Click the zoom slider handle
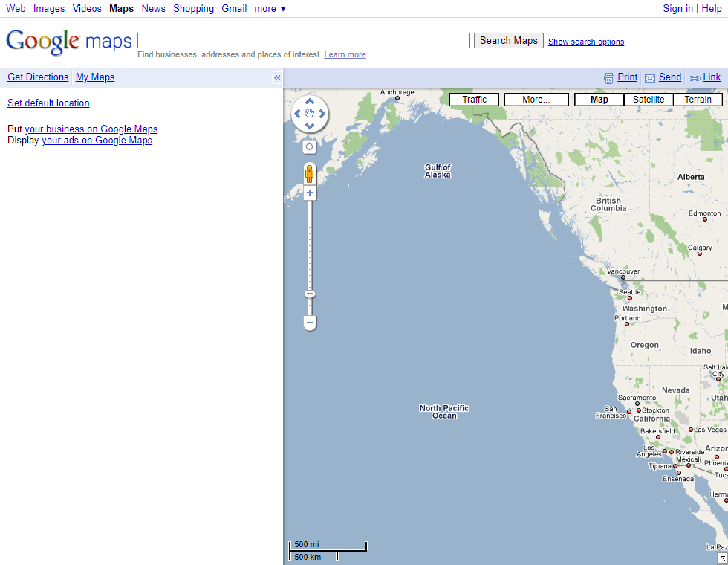Screen dimensions: 728x565 [x=310, y=294]
